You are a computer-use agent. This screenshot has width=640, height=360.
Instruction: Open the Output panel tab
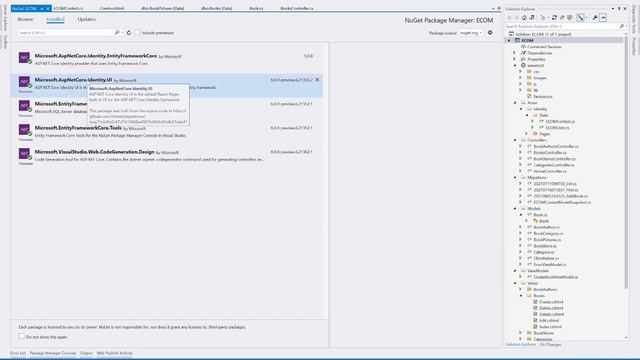[x=86, y=353]
